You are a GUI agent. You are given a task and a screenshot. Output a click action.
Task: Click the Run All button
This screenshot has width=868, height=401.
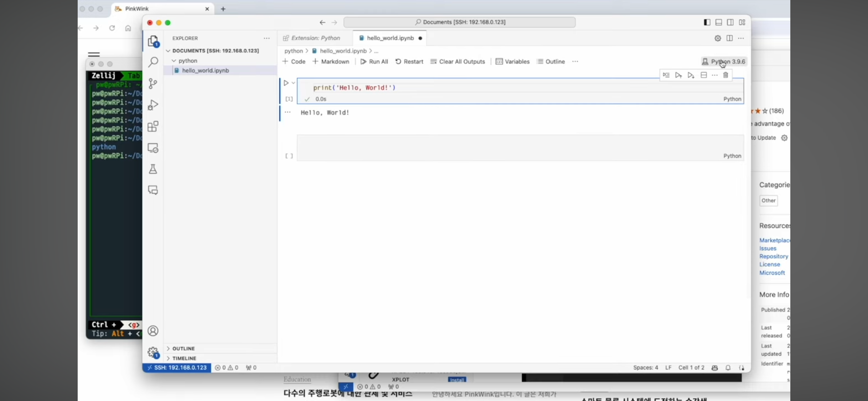[x=374, y=62]
